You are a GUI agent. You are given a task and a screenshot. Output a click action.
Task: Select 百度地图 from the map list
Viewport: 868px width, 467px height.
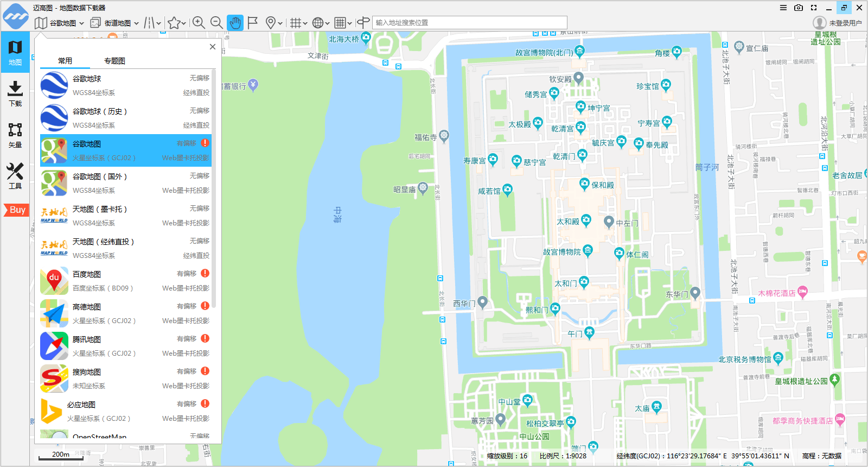click(125, 281)
